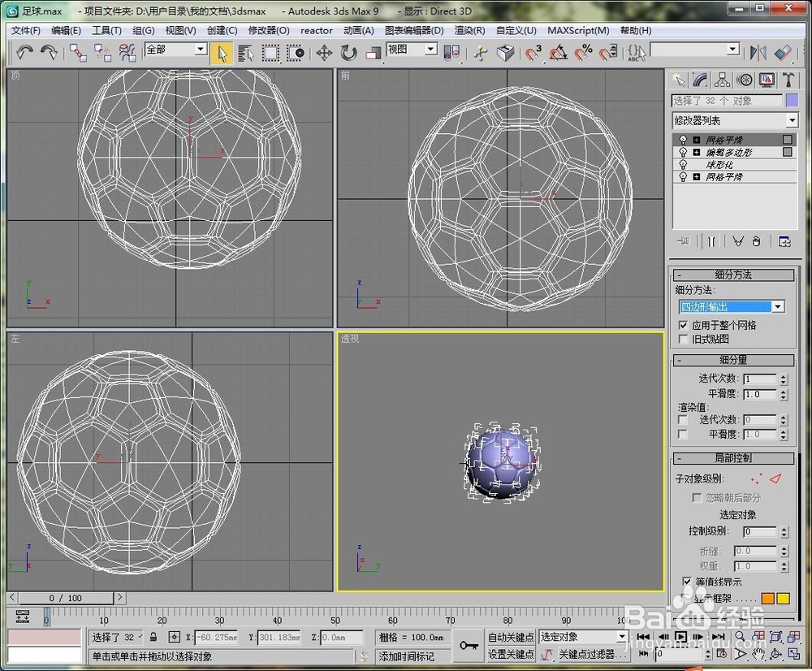Open the 渲染(R) menu
The height and width of the screenshot is (671, 812).
469,31
